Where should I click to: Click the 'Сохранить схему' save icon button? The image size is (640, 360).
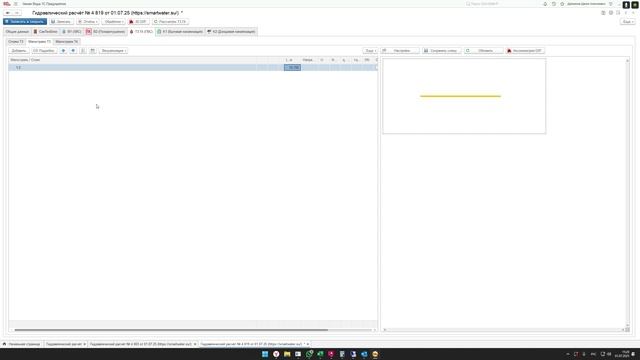pyautogui.click(x=441, y=51)
